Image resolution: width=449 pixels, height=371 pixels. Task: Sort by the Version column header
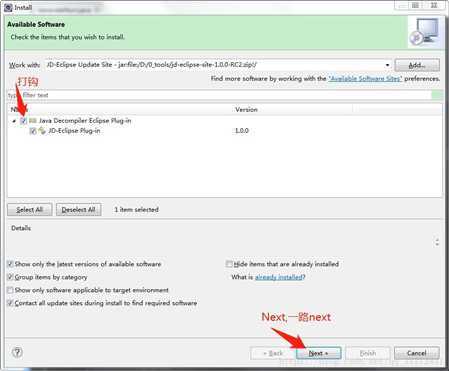pos(246,109)
